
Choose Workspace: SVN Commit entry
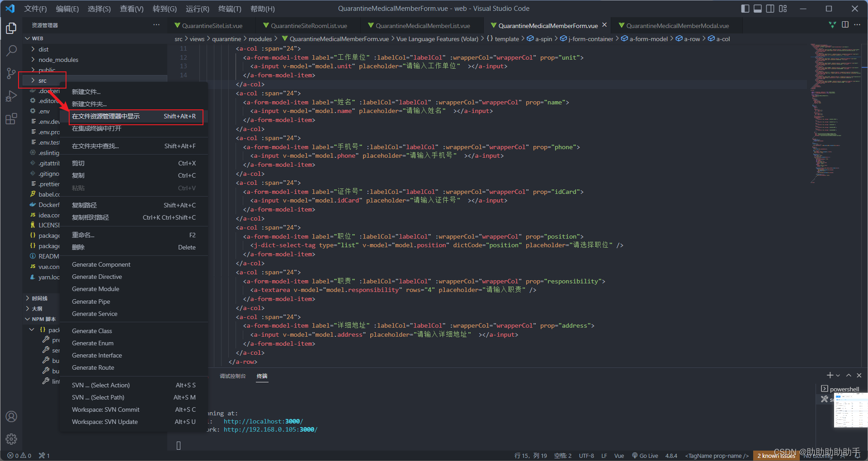tap(134, 409)
